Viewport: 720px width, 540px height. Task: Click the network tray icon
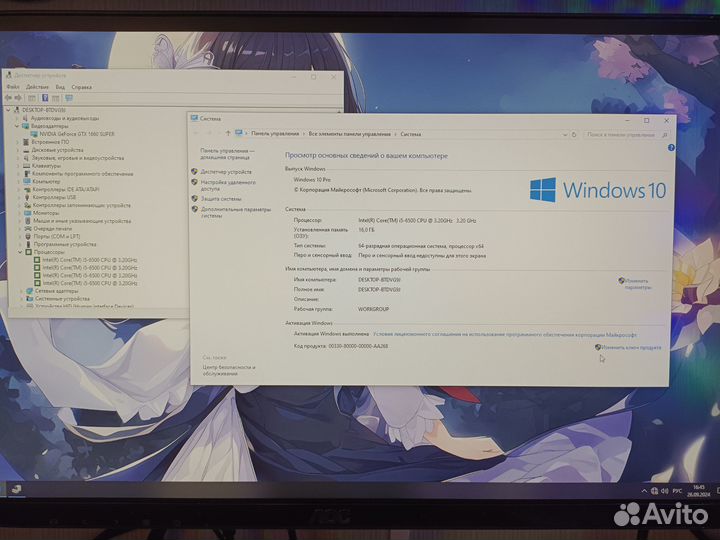coord(654,491)
